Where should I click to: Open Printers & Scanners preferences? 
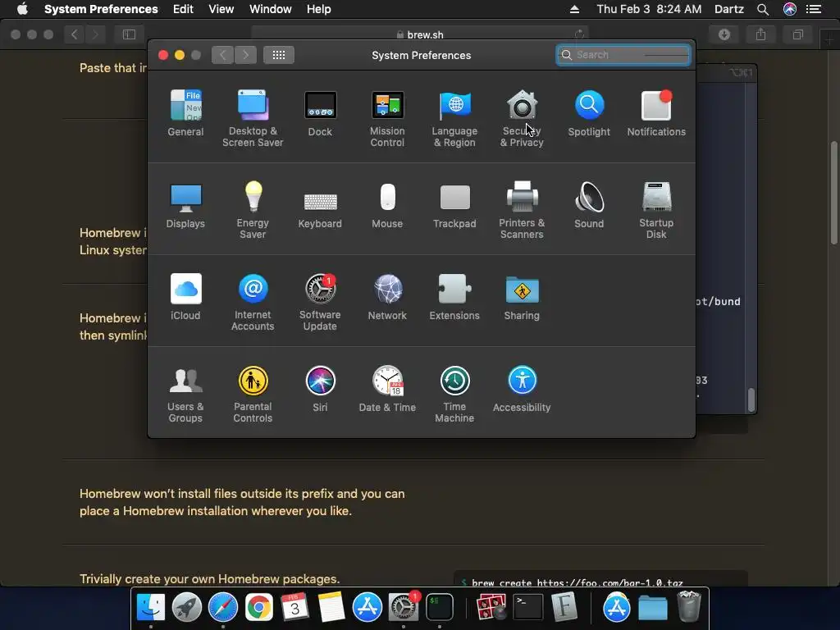tap(522, 210)
